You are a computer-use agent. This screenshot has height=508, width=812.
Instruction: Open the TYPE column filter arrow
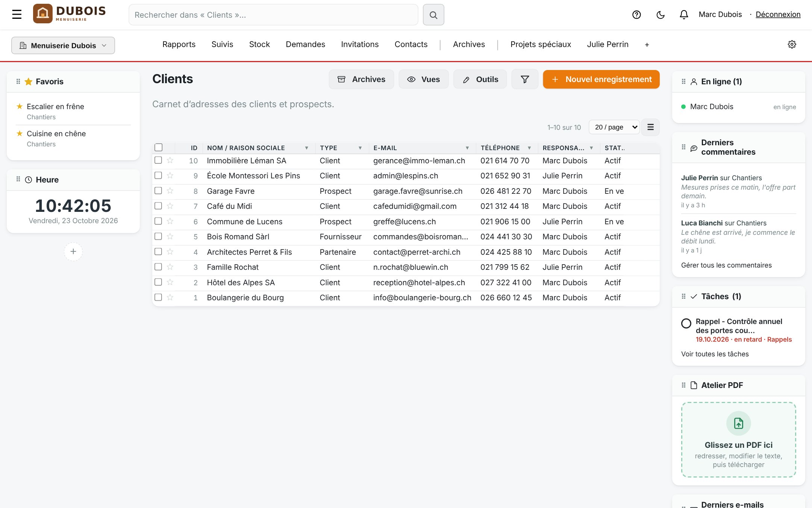(360, 148)
